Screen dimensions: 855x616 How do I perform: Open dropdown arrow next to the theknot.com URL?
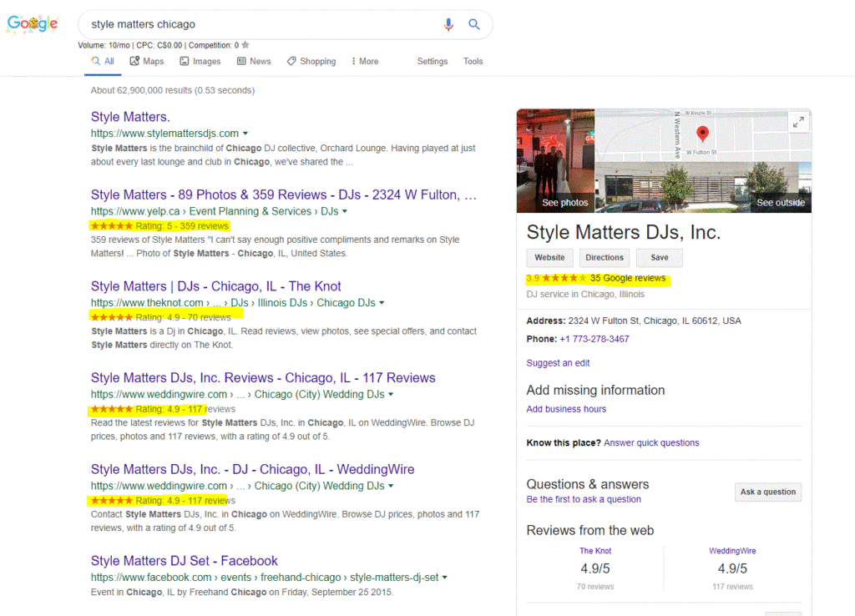point(382,303)
